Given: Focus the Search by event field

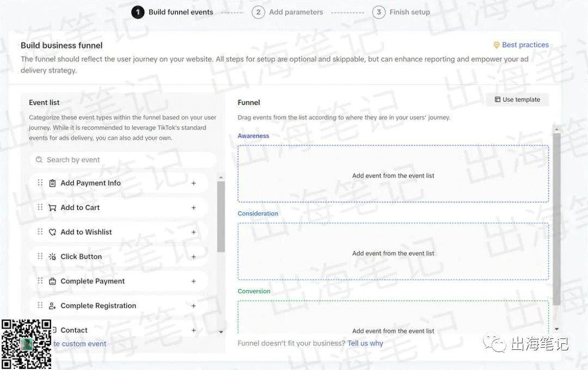Looking at the screenshot, I should (122, 159).
